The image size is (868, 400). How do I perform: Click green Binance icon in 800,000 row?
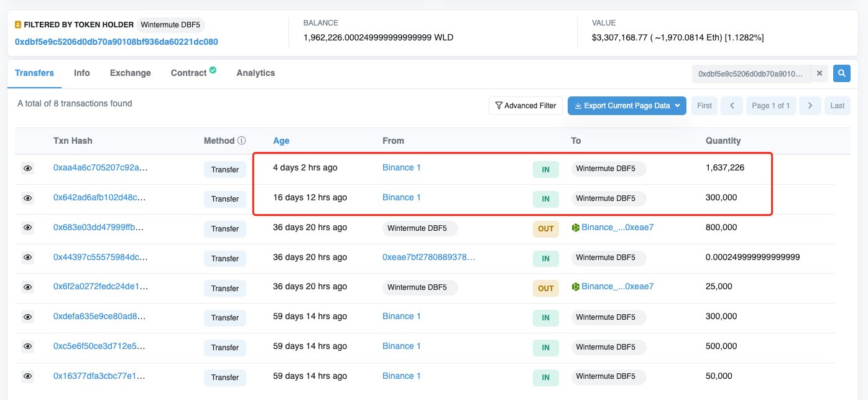pyautogui.click(x=576, y=228)
